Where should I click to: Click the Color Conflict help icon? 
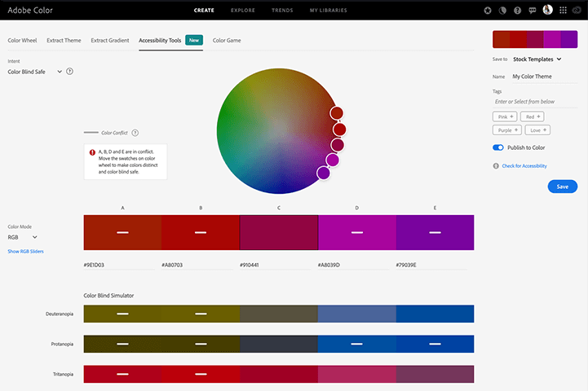click(x=135, y=133)
